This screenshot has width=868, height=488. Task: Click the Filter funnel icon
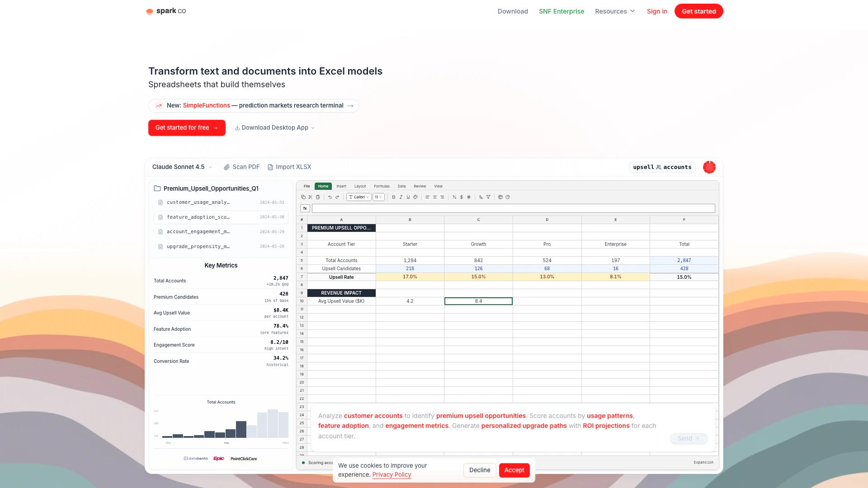point(488,197)
